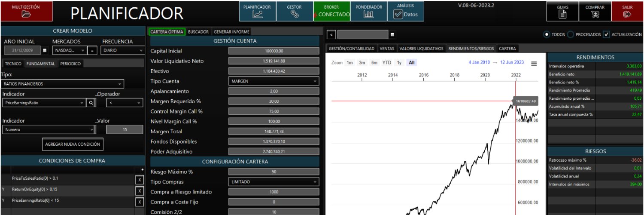Switch to the Tecnico tab
Viewport: 644px width, 215px height.
[13, 64]
